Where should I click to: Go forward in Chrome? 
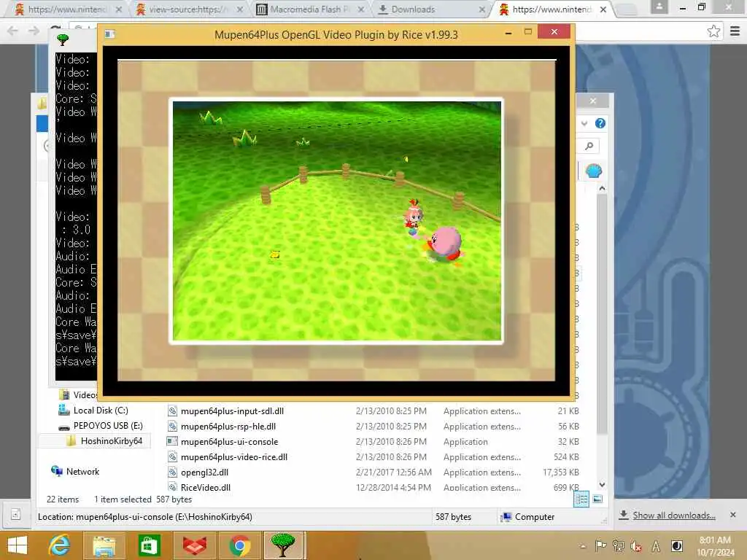(x=34, y=31)
